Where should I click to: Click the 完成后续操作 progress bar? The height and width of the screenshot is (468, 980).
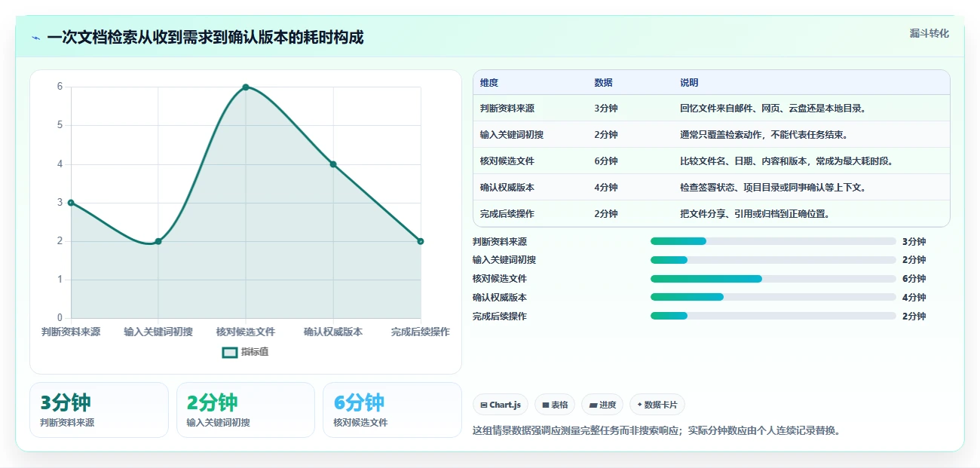[773, 316]
